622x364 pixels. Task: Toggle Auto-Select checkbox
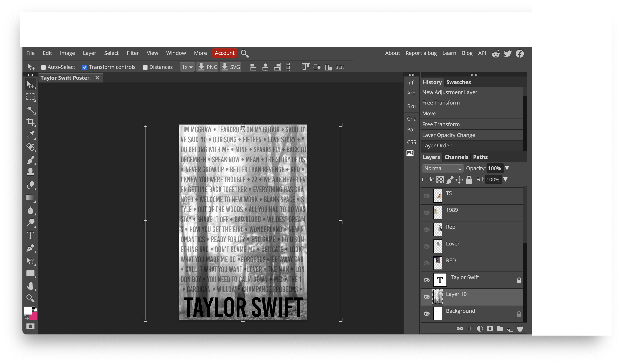(x=43, y=67)
